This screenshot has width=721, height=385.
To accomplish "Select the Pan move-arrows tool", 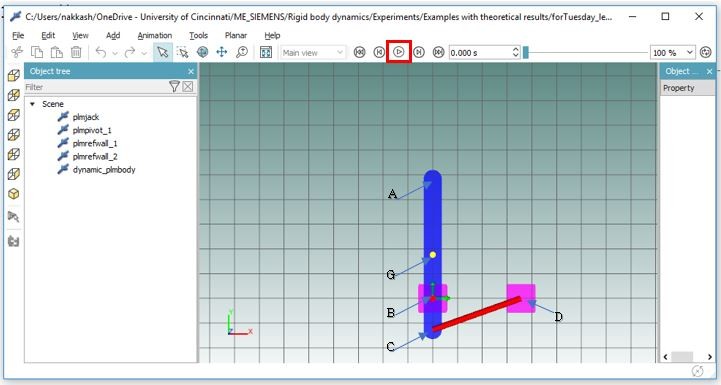I will click(222, 52).
